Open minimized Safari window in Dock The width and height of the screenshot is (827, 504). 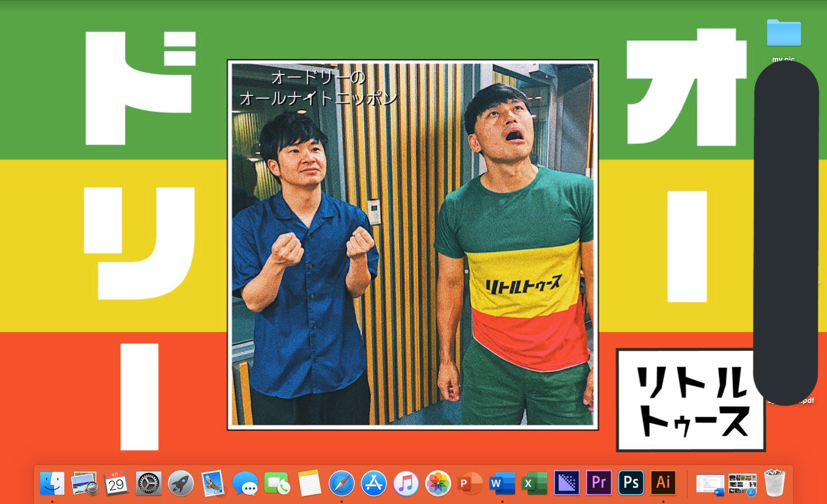click(743, 484)
